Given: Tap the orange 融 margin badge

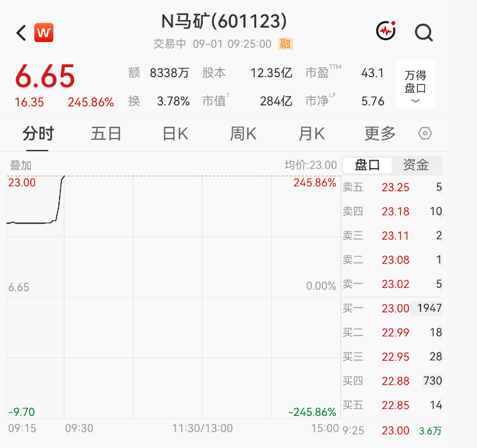Looking at the screenshot, I should coord(286,44).
